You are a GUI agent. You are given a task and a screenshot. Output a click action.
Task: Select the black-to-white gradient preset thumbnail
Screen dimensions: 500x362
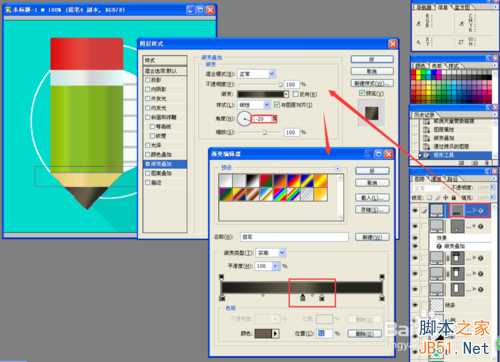tap(252, 181)
